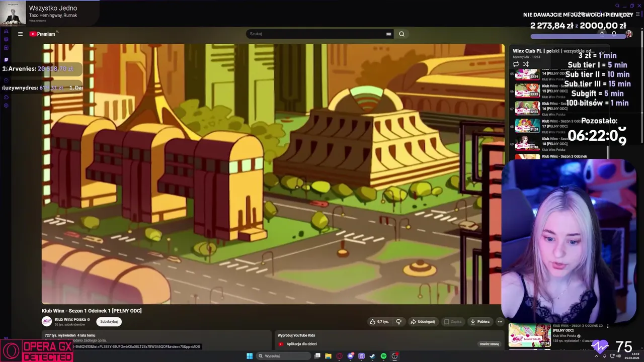Open the on-screen keyboard in search bar
The image size is (644, 362).
coord(388,34)
